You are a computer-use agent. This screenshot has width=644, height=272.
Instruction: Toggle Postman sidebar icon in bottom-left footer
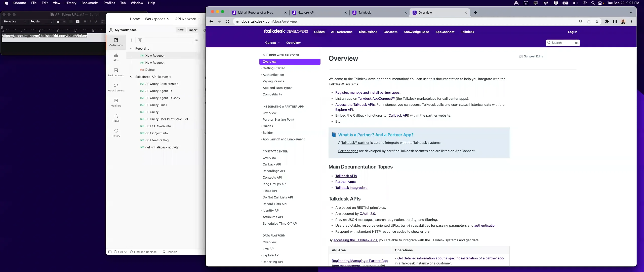(x=110, y=252)
